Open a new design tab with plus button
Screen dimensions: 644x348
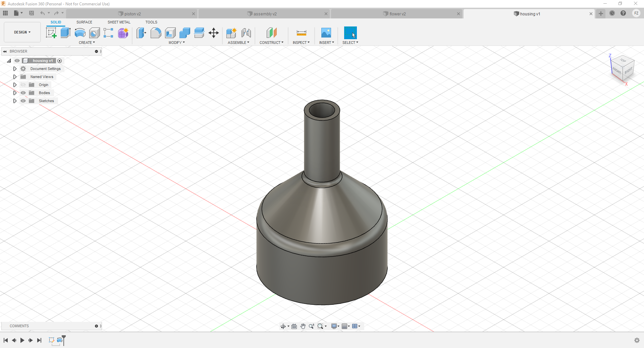pyautogui.click(x=601, y=14)
